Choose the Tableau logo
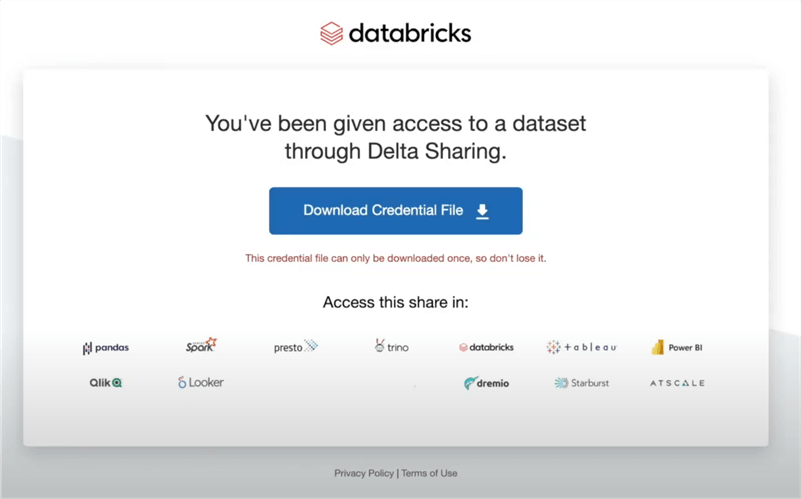This screenshot has height=499, width=801. click(x=581, y=347)
